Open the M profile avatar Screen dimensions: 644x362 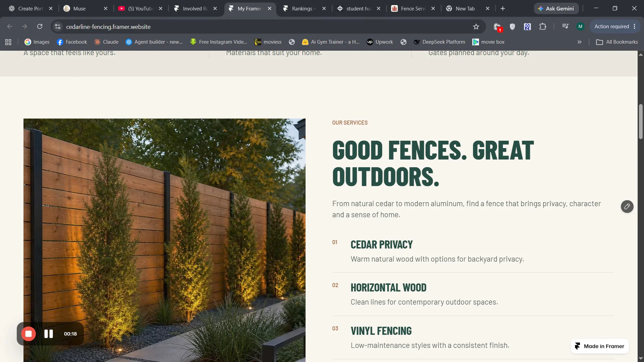coord(580,27)
